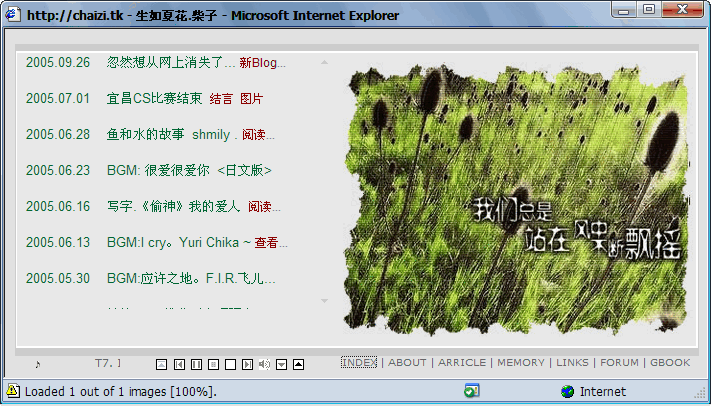
Task: Open the GBOOK guestbook
Action: (x=670, y=362)
